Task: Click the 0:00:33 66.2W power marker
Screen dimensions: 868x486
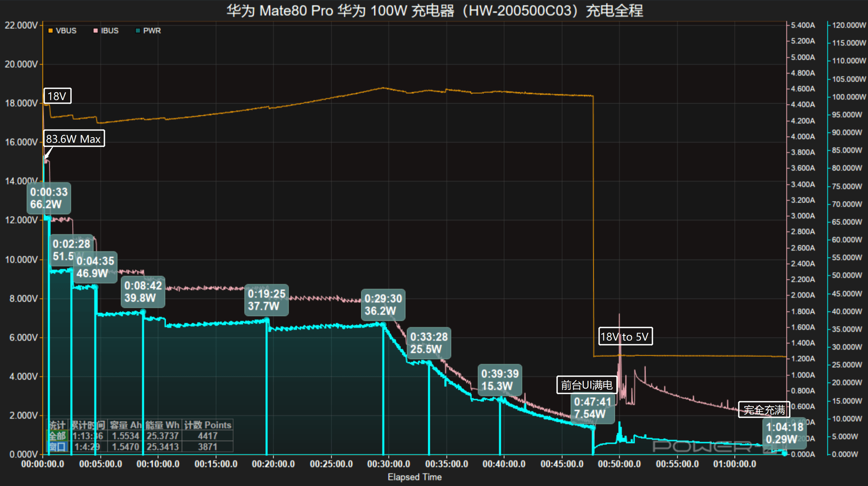Action: (49, 199)
